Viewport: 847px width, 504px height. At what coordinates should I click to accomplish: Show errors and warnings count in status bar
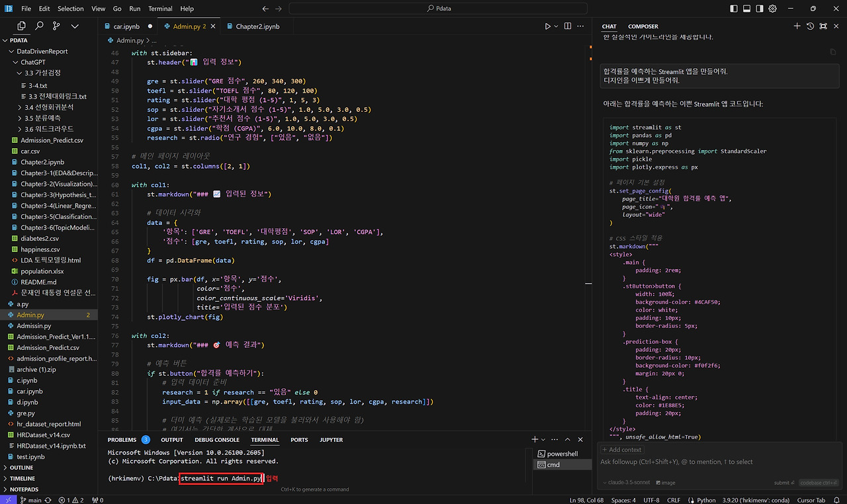coord(71,500)
